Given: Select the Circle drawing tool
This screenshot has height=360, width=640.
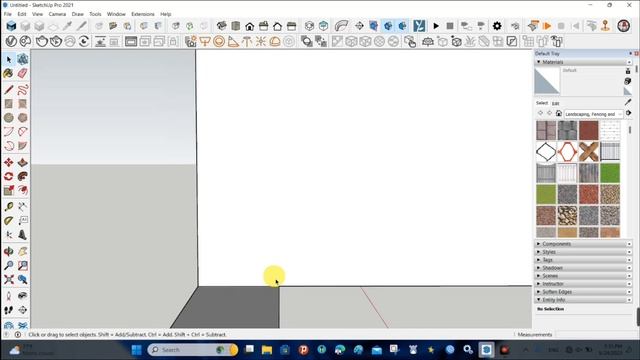Looking at the screenshot, I should click(9, 118).
